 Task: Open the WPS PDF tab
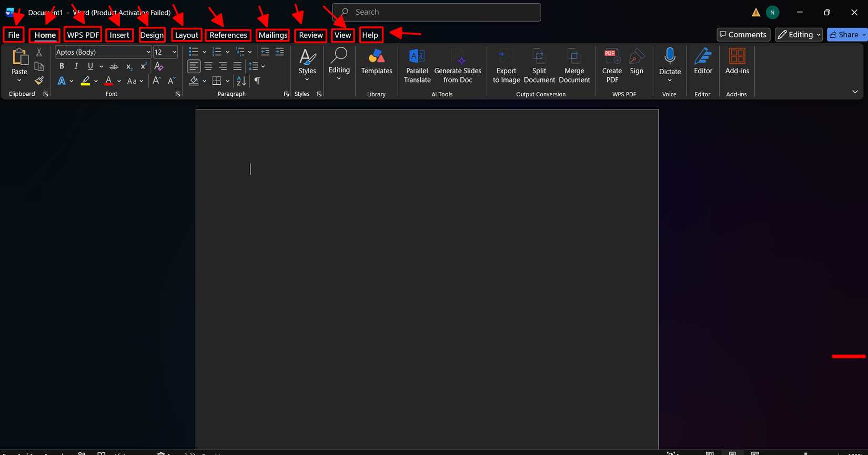[x=83, y=35]
